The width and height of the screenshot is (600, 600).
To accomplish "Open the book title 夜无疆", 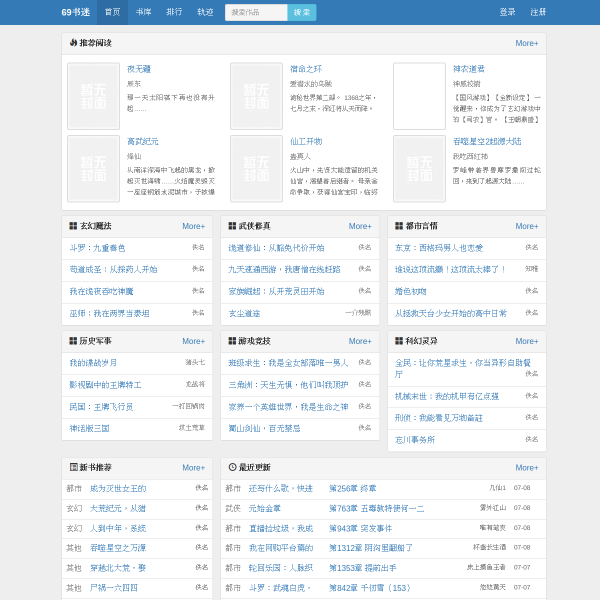I will click(139, 69).
